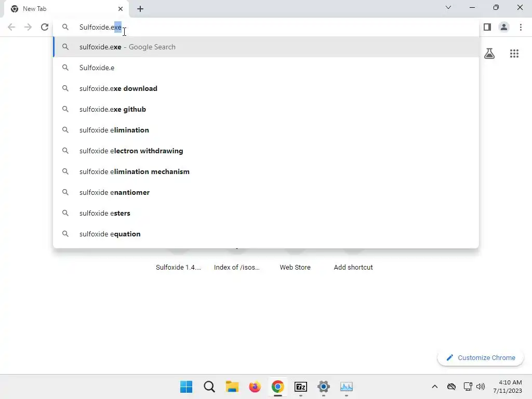Open Settings gear app in taskbar
The image size is (532, 399).
[324, 387]
